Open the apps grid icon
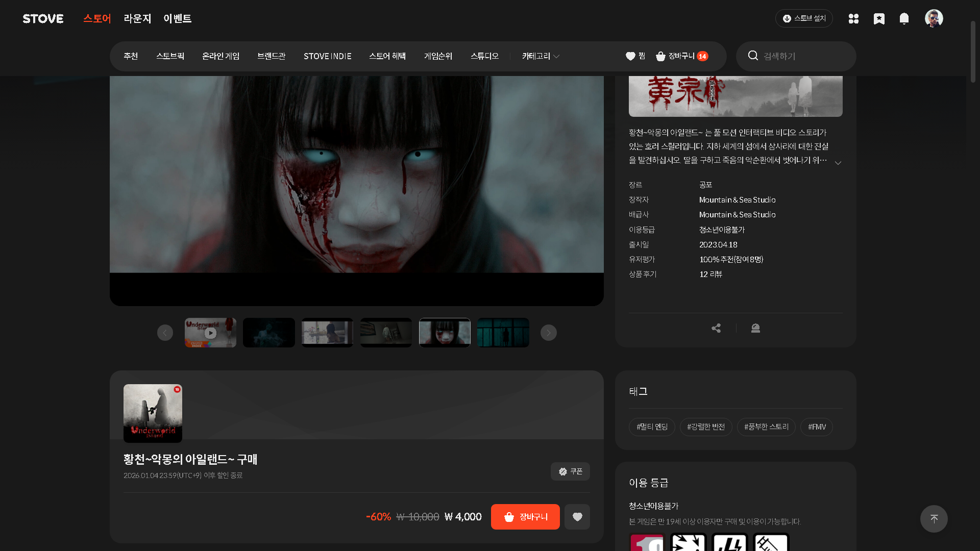Screen dimensions: 980x551 [x=853, y=19]
